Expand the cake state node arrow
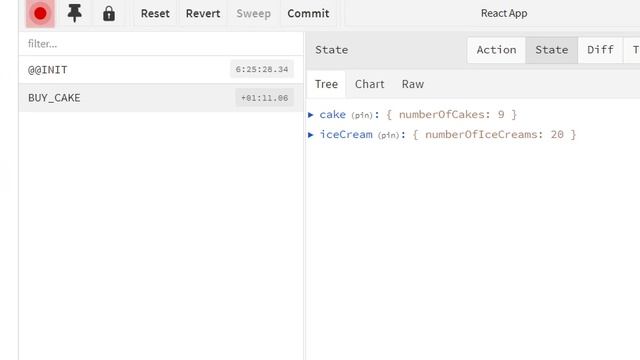This screenshot has height=360, width=640. coord(311,115)
